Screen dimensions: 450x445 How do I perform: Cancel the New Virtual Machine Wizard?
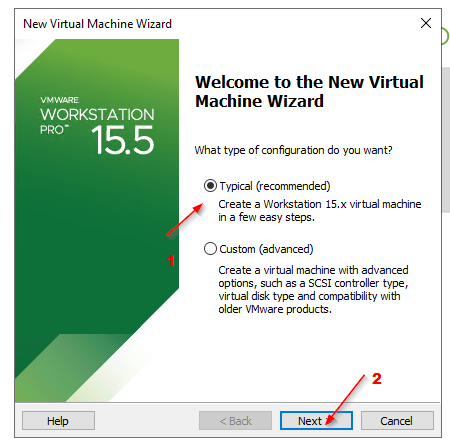397,421
